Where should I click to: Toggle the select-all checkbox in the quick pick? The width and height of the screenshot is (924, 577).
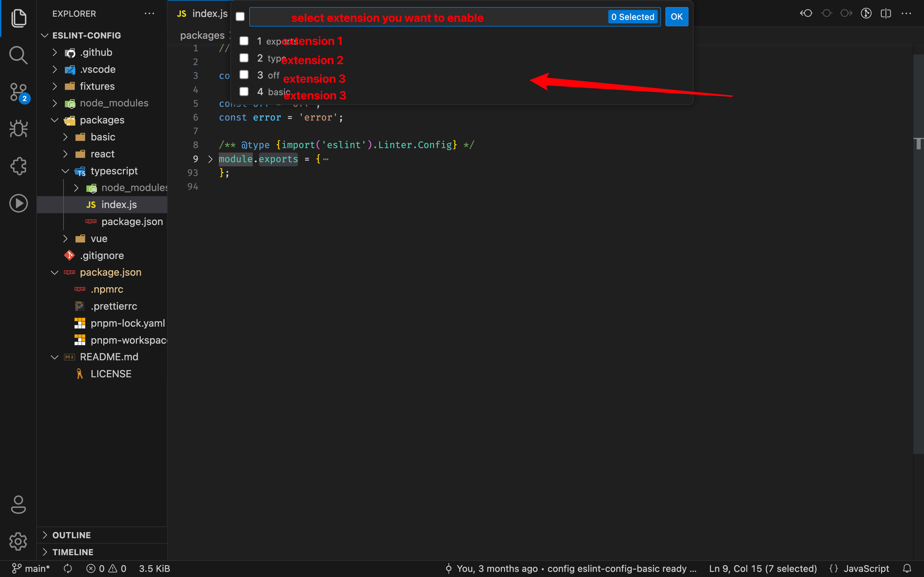click(240, 16)
